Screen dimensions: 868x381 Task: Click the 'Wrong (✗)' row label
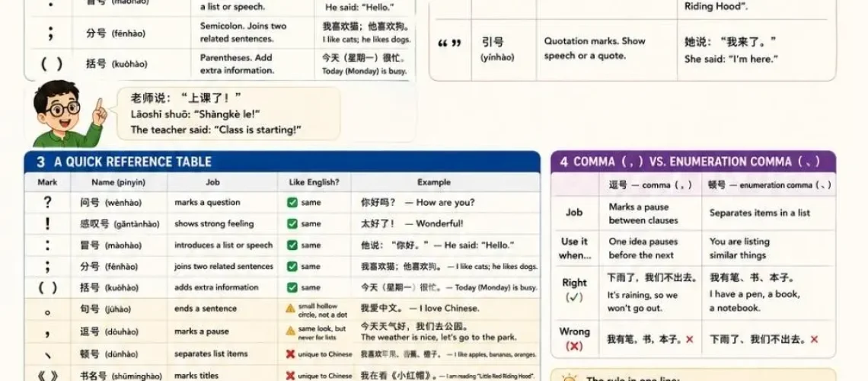pyautogui.click(x=574, y=338)
